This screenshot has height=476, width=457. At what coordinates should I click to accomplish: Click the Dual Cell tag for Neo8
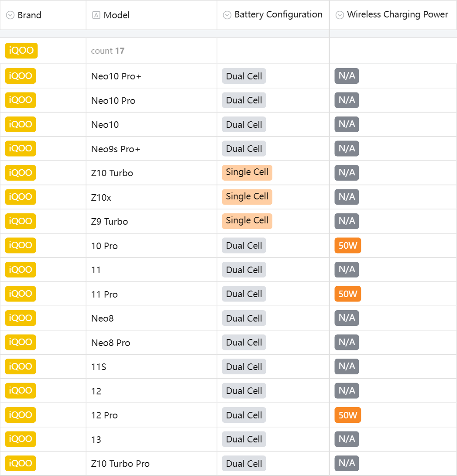[244, 318]
